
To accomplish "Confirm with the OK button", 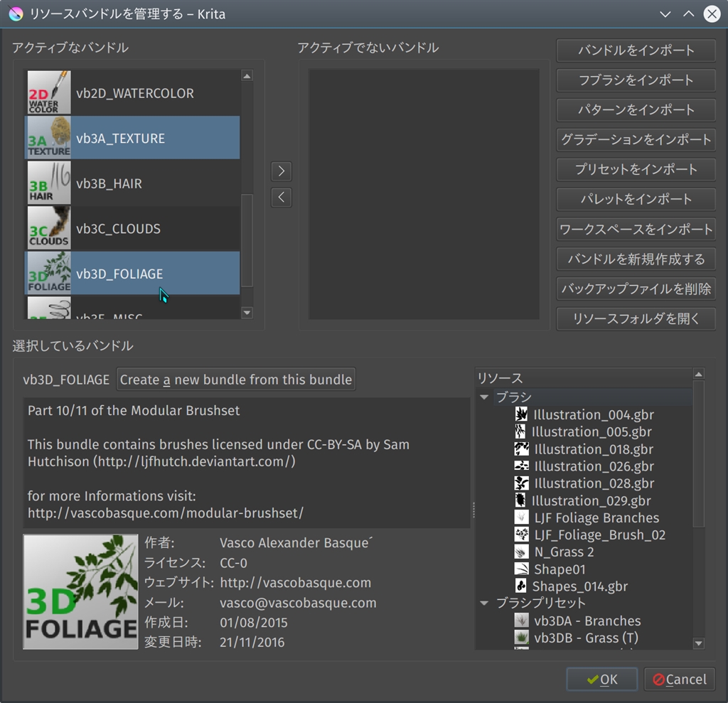I will pyautogui.click(x=601, y=680).
